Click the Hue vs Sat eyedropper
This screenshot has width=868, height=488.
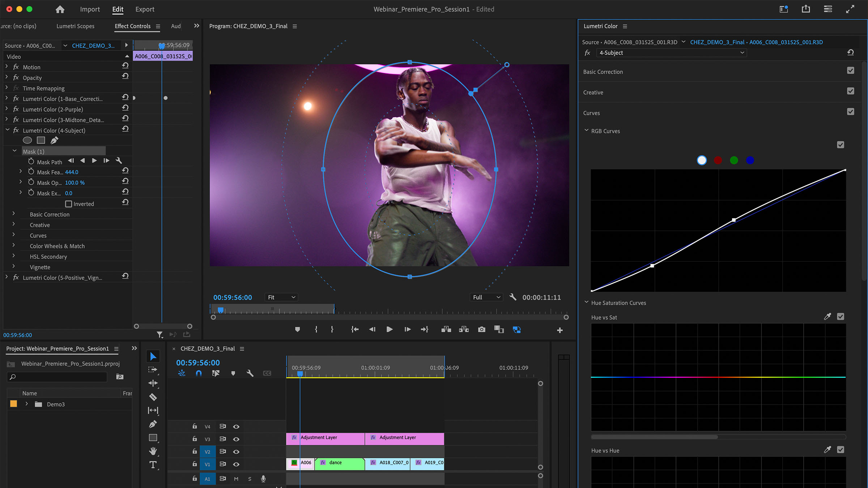coord(827,317)
